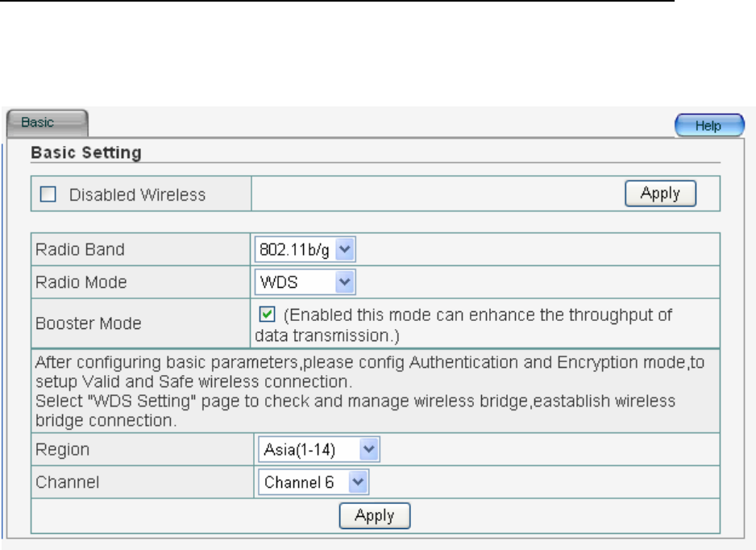
Task: Click the Authentication and Encryption notice text
Action: pos(371,371)
